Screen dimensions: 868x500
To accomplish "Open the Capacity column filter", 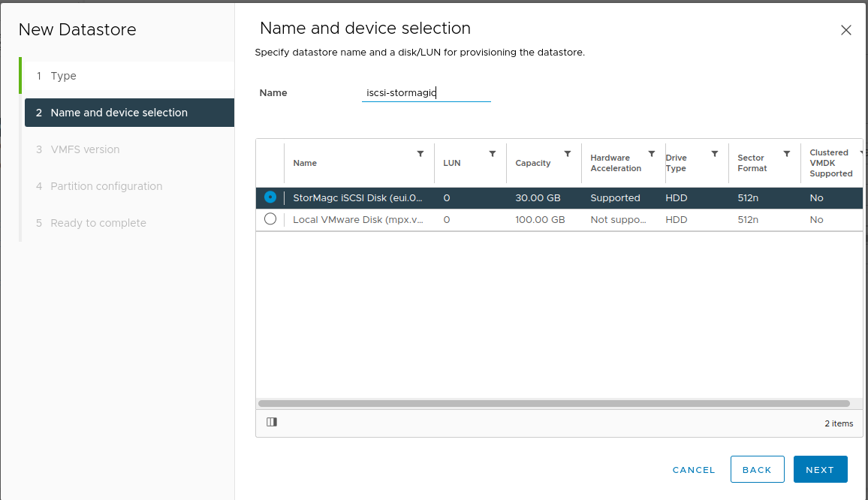I will (568, 154).
